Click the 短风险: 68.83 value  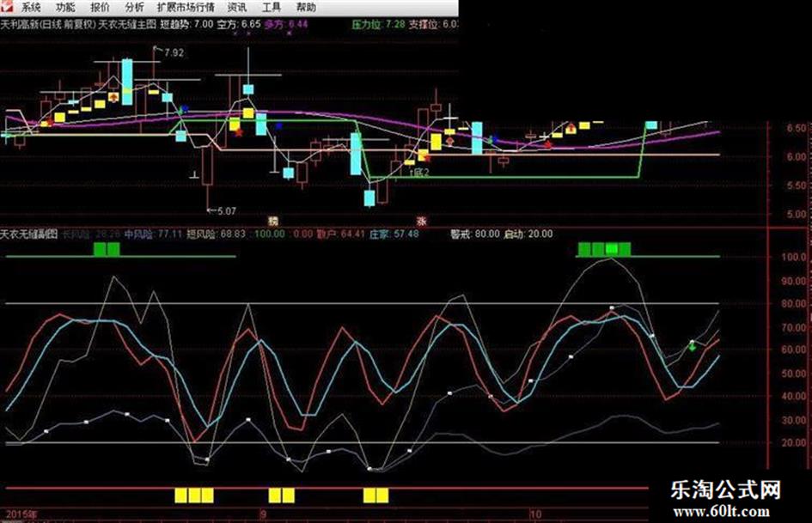pyautogui.click(x=216, y=234)
